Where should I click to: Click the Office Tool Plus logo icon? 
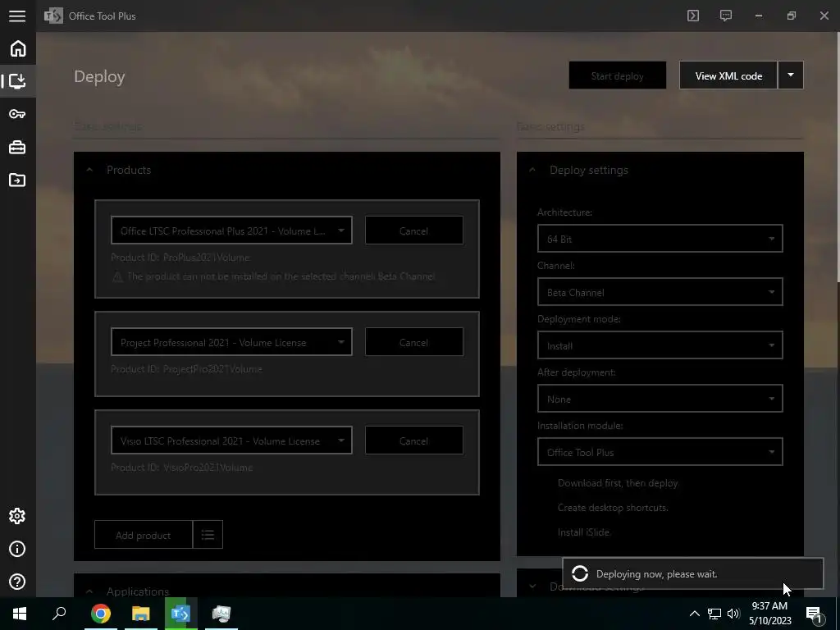(53, 16)
